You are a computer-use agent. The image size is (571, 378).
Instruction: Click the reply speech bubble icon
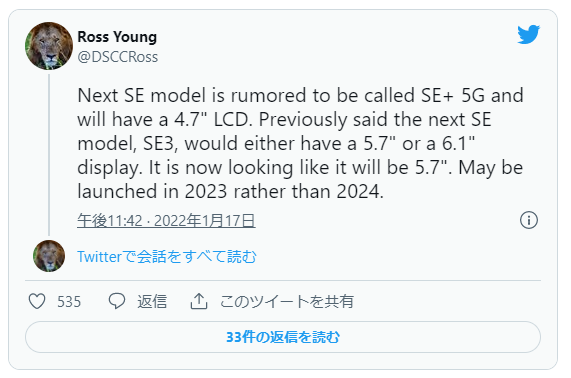click(x=117, y=301)
